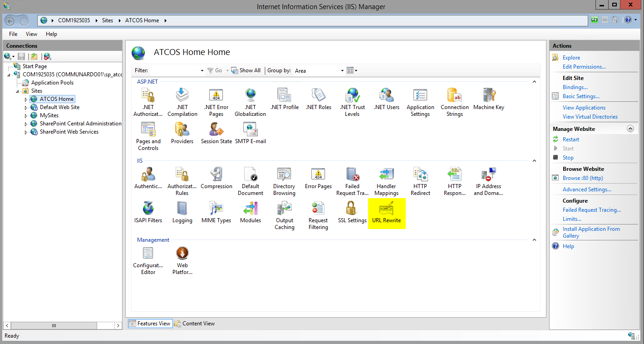This screenshot has height=344, width=644.
Task: Open the Group by Area dropdown
Action: click(x=319, y=70)
